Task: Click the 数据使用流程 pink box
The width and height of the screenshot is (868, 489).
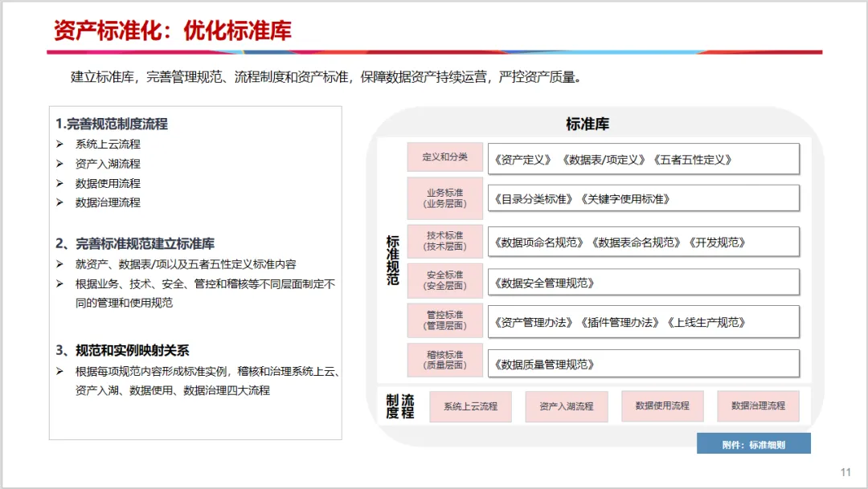Action: pyautogui.click(x=662, y=406)
